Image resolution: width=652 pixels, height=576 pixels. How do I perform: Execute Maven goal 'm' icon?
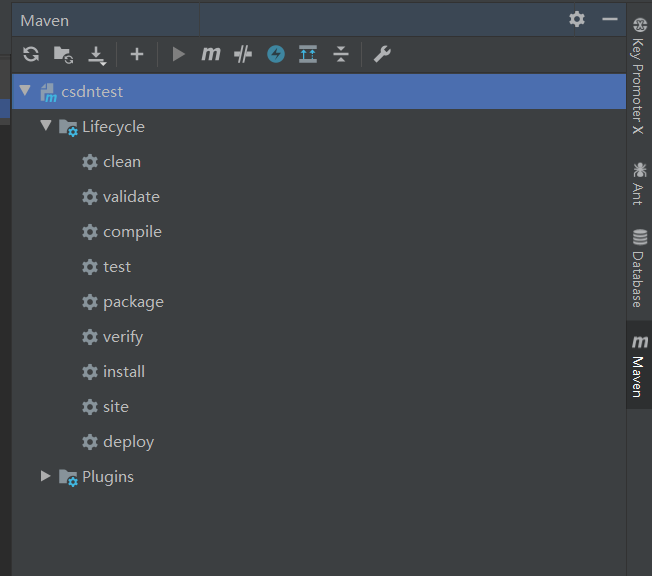pyautogui.click(x=211, y=54)
